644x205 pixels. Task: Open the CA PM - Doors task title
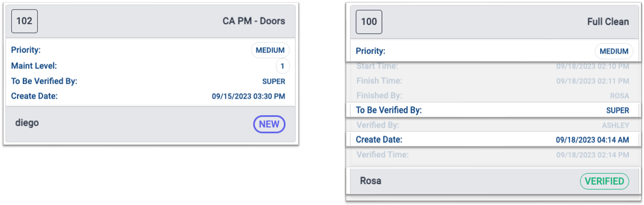(x=254, y=21)
